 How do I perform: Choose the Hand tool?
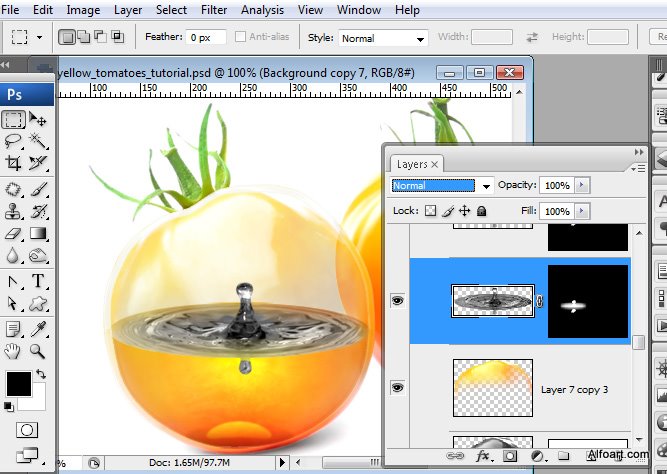14,351
